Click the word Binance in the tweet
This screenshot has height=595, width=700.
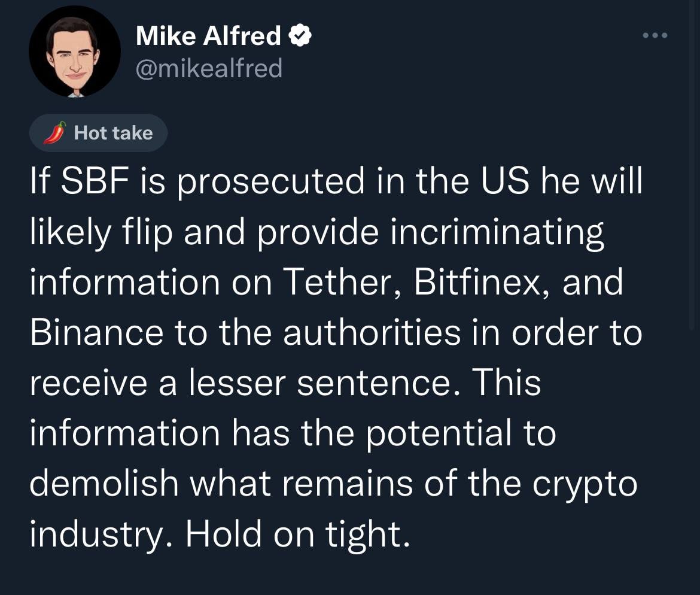(x=96, y=332)
